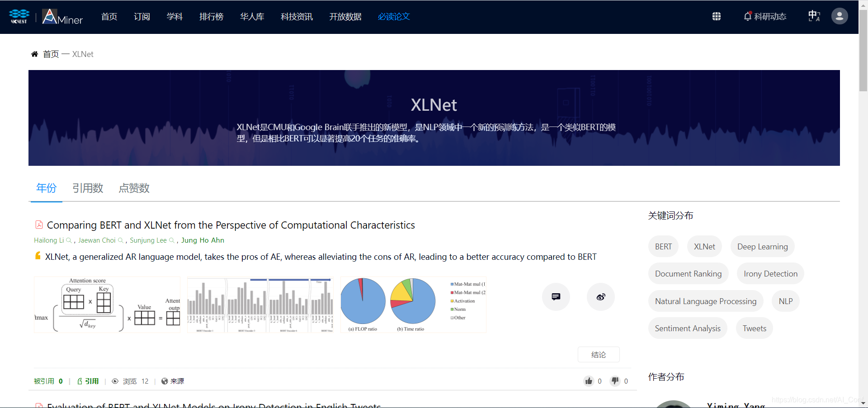Click the page vertical scrollbar

(863, 50)
